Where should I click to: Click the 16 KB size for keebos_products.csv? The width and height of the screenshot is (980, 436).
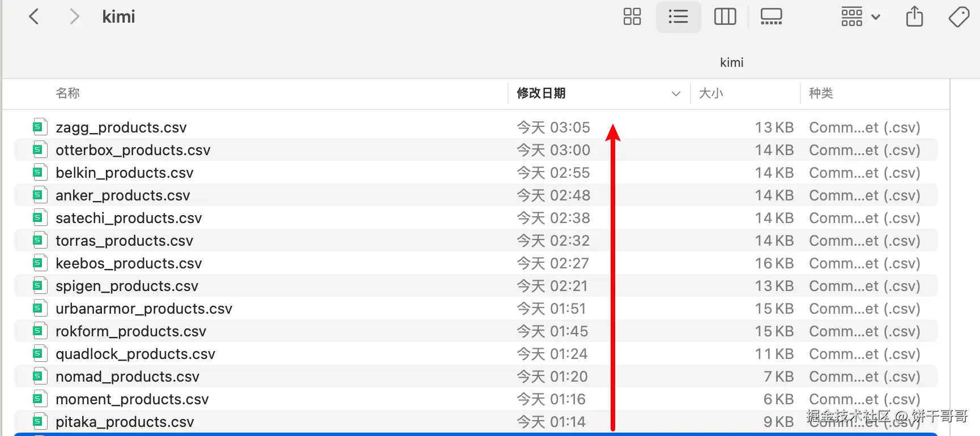point(774,263)
